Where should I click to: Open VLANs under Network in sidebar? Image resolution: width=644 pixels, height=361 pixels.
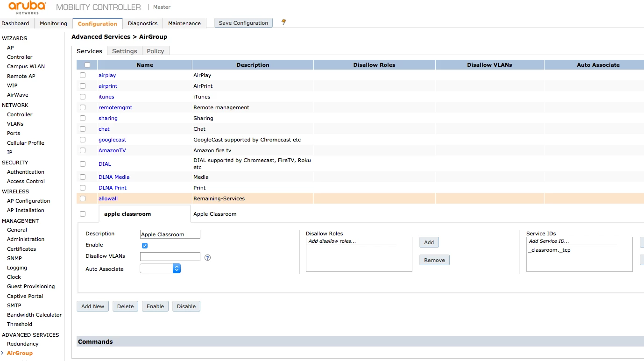pyautogui.click(x=15, y=124)
